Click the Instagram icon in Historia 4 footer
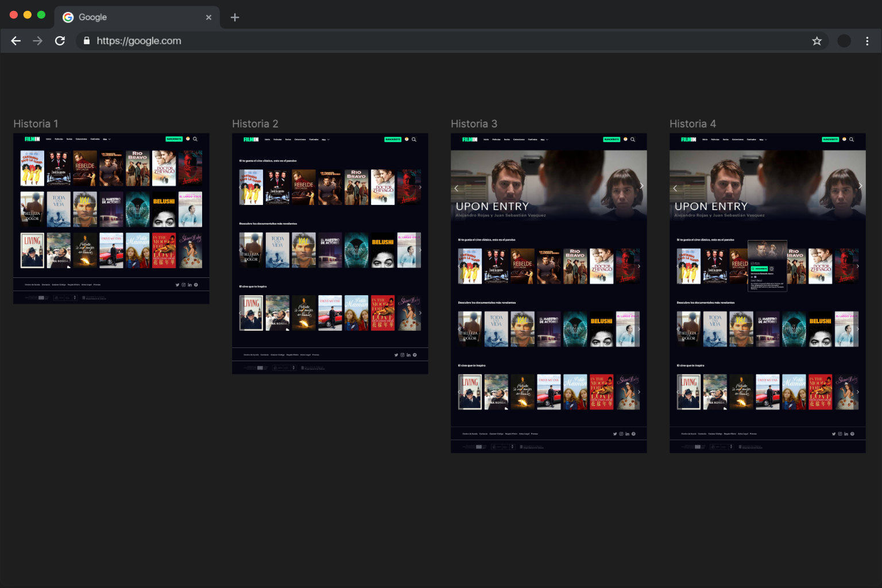 [x=840, y=434]
